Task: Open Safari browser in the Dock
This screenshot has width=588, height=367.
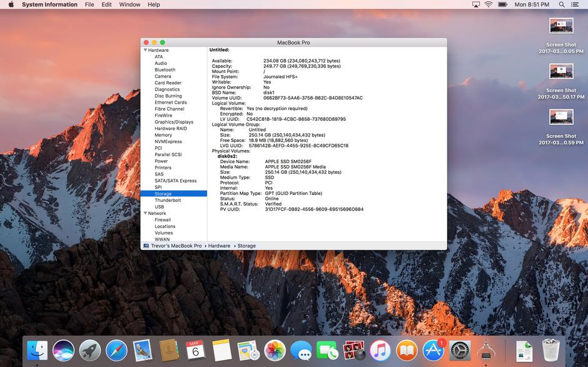Action: pos(116,351)
